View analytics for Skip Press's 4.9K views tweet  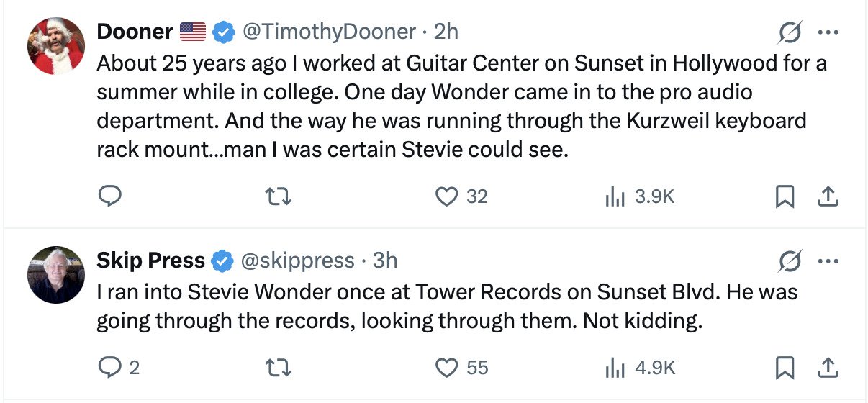(615, 368)
